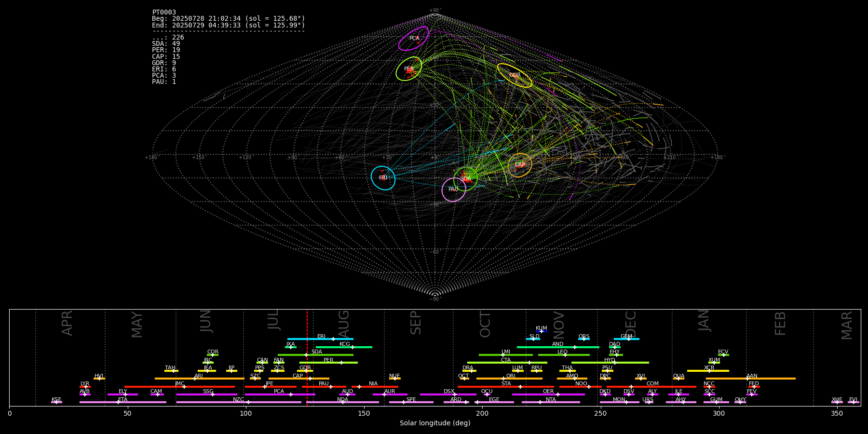
Task: Click the GDR radiant ellipse on sky map
Action: (515, 75)
